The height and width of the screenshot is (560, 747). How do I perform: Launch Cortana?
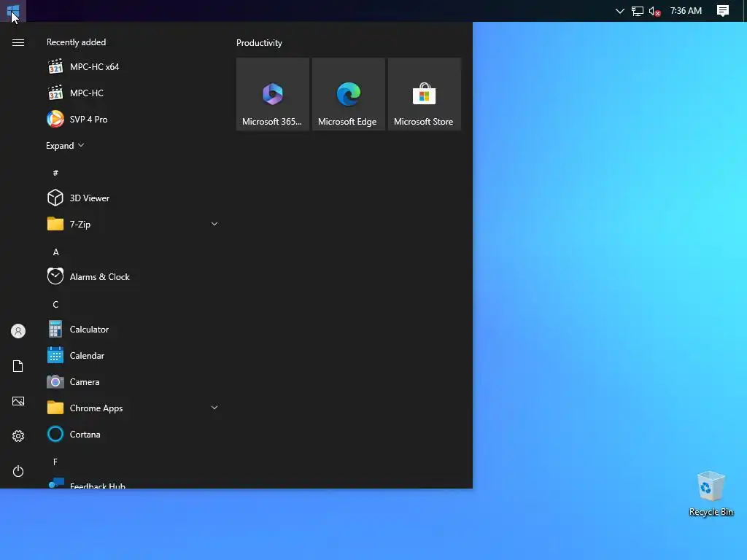coord(133,435)
